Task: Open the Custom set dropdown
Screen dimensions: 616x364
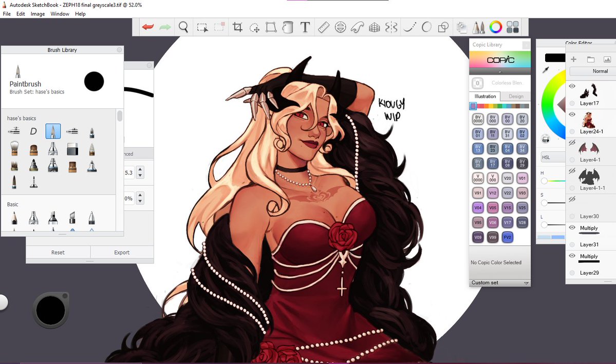Action: pos(500,283)
